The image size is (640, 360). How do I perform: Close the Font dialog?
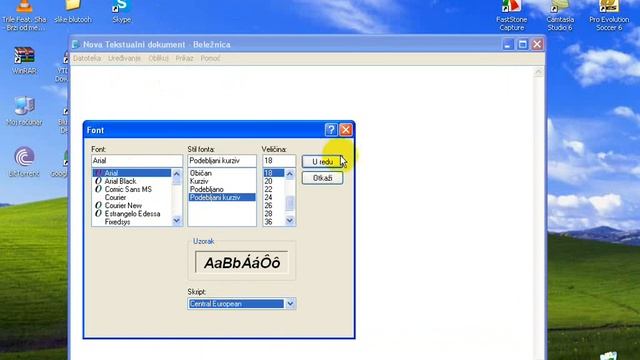tap(346, 130)
